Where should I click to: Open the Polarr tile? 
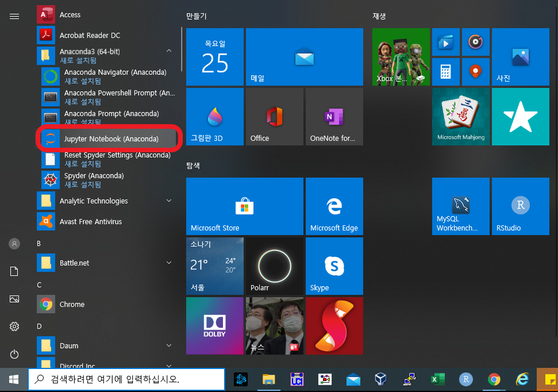click(275, 266)
